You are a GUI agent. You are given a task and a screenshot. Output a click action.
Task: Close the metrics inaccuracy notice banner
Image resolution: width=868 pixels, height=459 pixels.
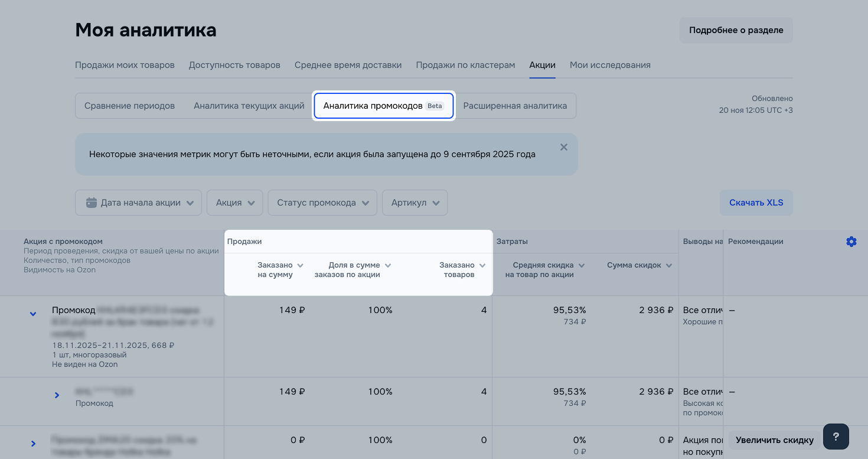click(x=563, y=147)
